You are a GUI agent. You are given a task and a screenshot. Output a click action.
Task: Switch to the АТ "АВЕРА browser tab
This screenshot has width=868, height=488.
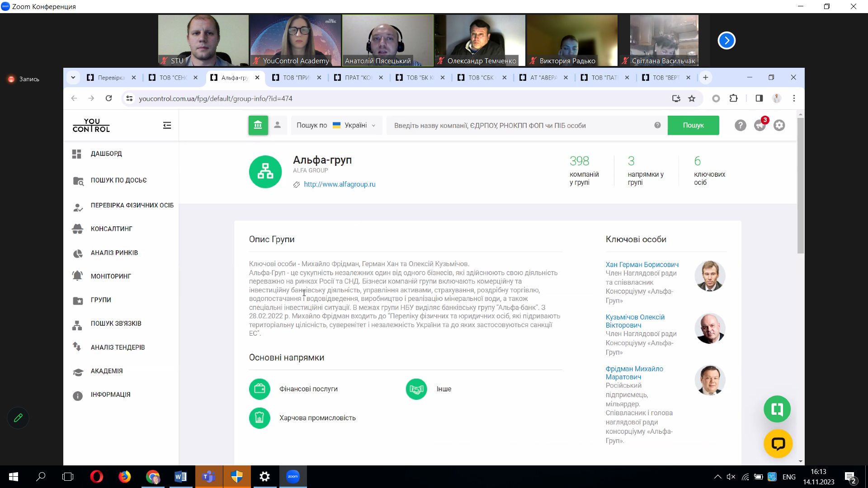point(543,78)
